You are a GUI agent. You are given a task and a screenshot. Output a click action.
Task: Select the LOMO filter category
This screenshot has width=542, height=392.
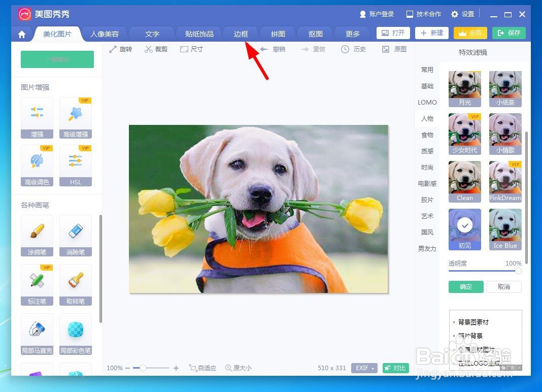(427, 103)
